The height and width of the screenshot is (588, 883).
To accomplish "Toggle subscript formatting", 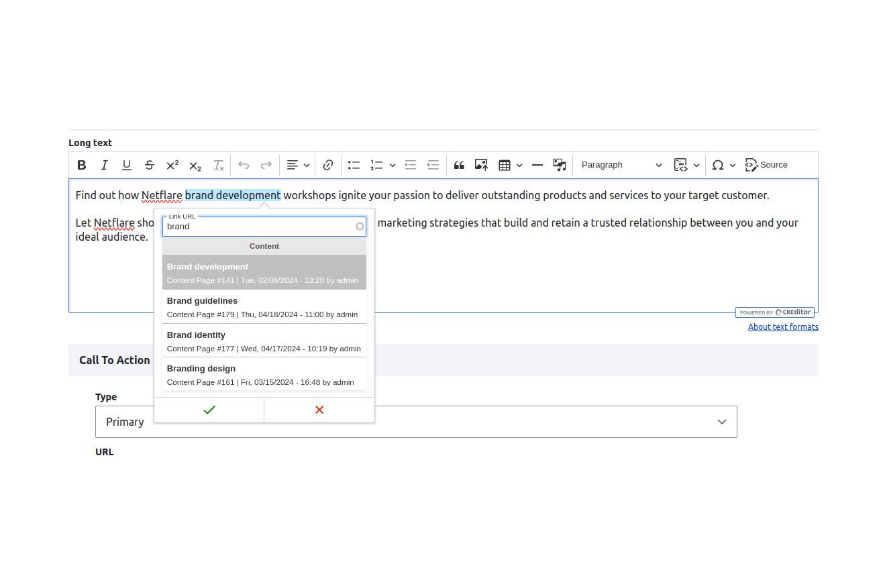I will (195, 165).
